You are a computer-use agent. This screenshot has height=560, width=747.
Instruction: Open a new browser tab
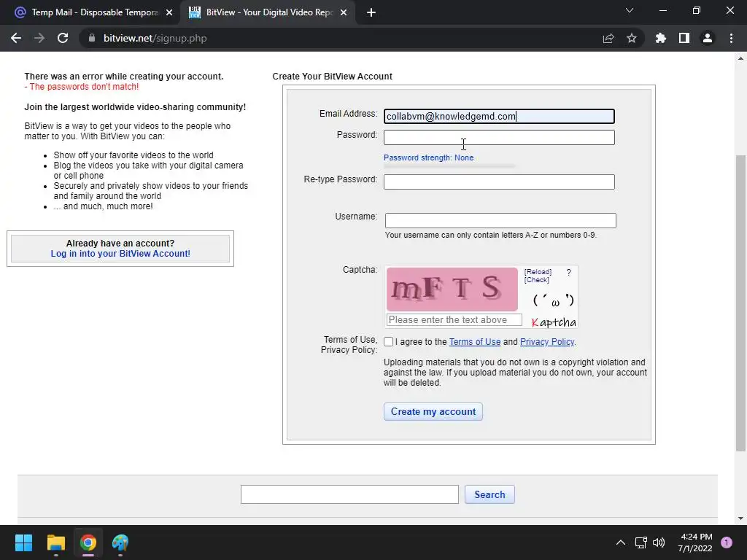pos(371,12)
